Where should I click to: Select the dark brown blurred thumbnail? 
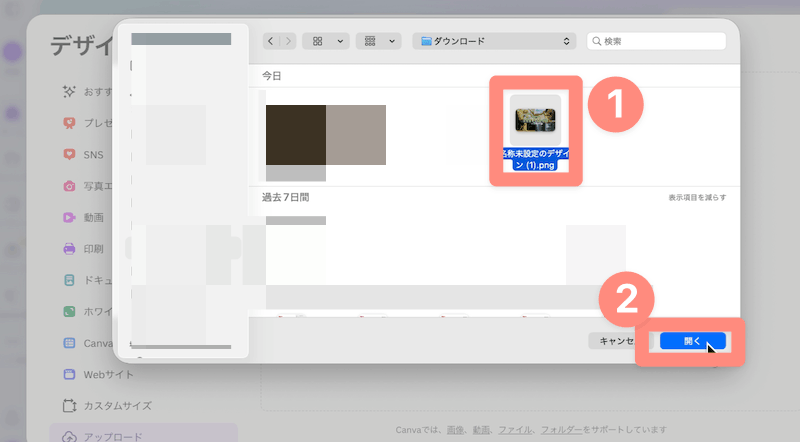[x=296, y=135]
